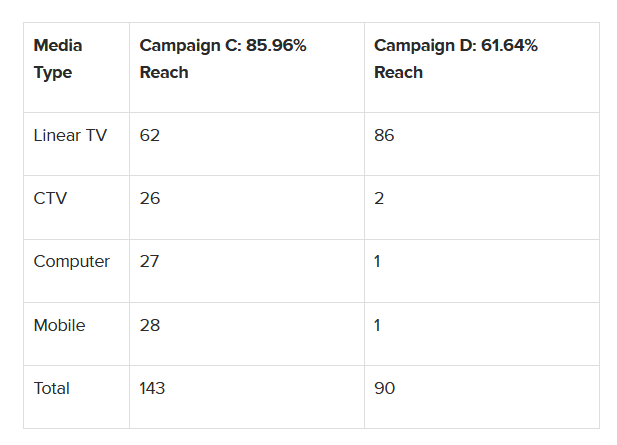
Task: Click Campaign C Linear TV value 62
Action: (x=150, y=135)
